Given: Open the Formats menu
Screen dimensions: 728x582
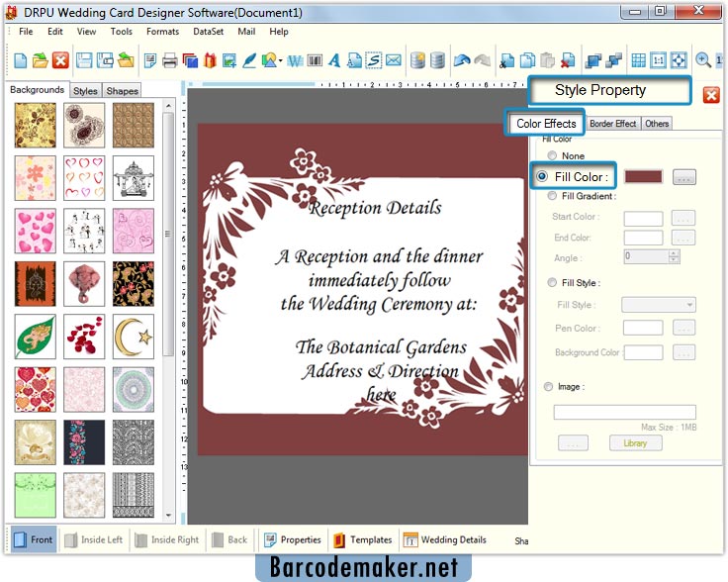Looking at the screenshot, I should [x=162, y=32].
